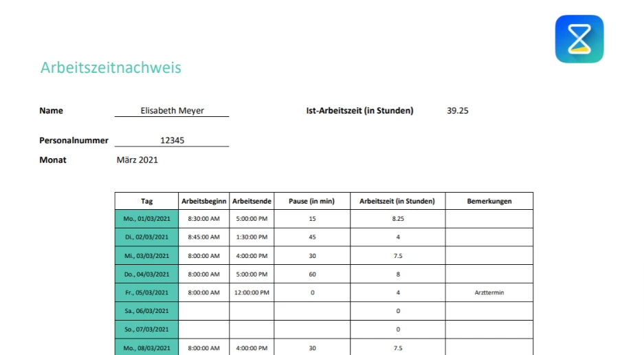Select the Arbeitszeitnachweis document title
The height and width of the screenshot is (355, 644).
[111, 68]
